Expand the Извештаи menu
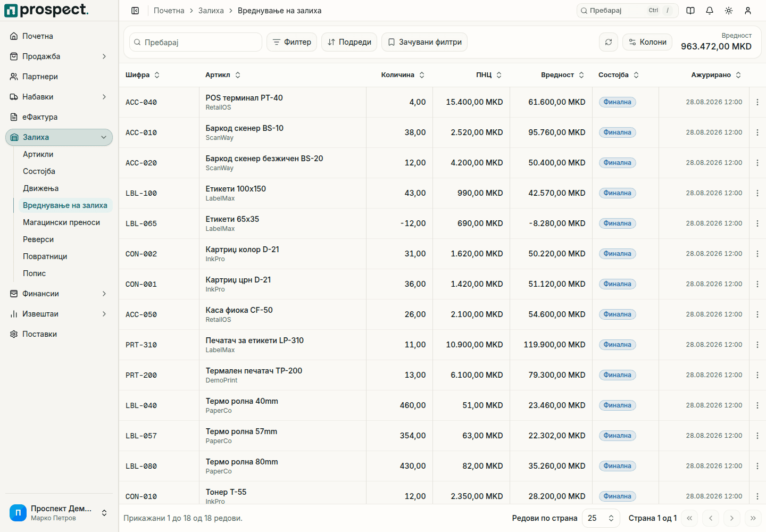766x532 pixels. 59,314
